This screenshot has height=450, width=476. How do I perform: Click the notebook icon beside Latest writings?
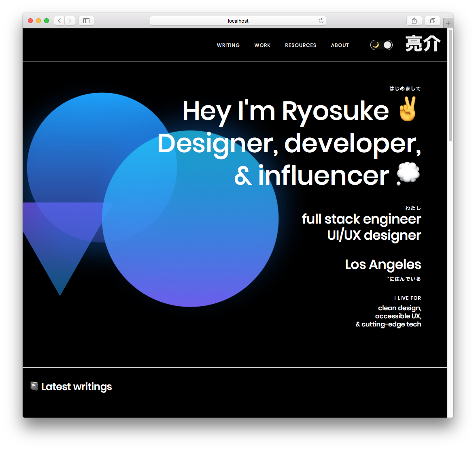click(x=34, y=386)
